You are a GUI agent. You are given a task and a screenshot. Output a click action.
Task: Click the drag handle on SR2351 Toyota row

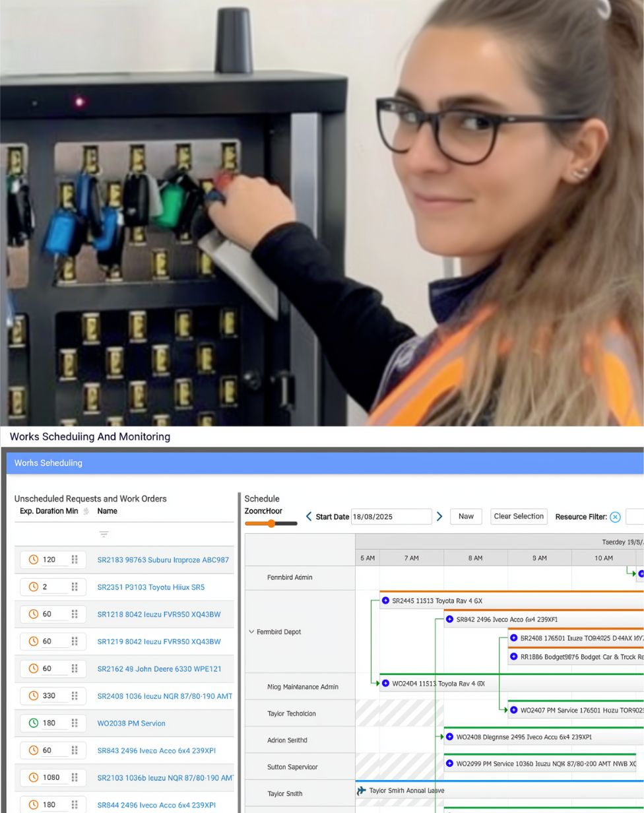[x=75, y=587]
